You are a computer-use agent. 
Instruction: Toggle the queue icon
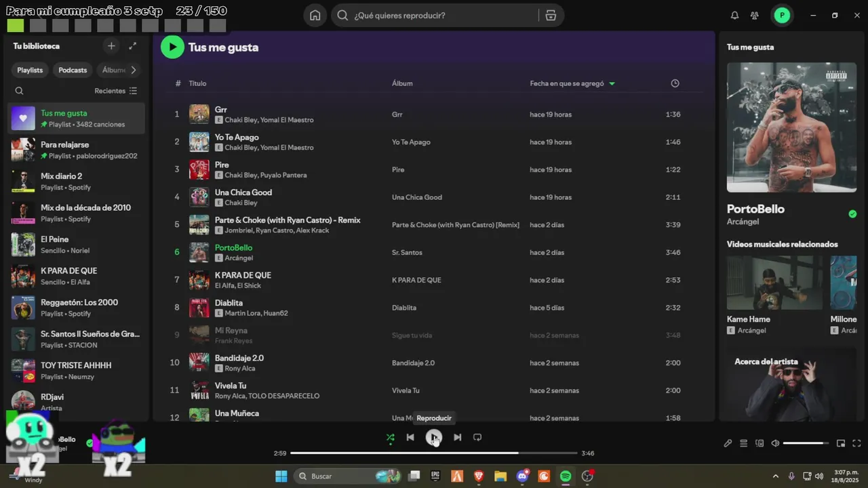point(744,443)
